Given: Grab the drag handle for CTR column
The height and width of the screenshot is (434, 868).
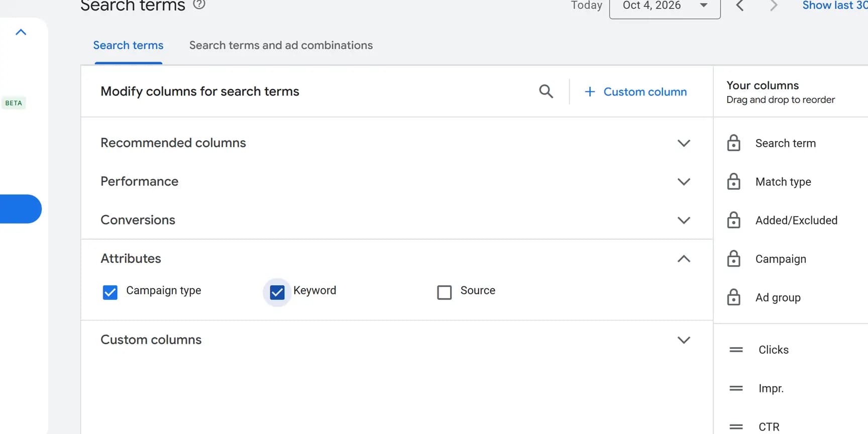Looking at the screenshot, I should [x=736, y=427].
